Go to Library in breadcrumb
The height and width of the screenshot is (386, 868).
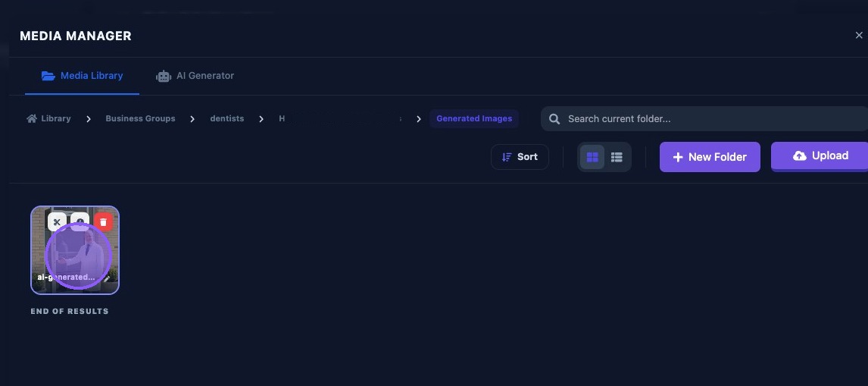(x=48, y=119)
